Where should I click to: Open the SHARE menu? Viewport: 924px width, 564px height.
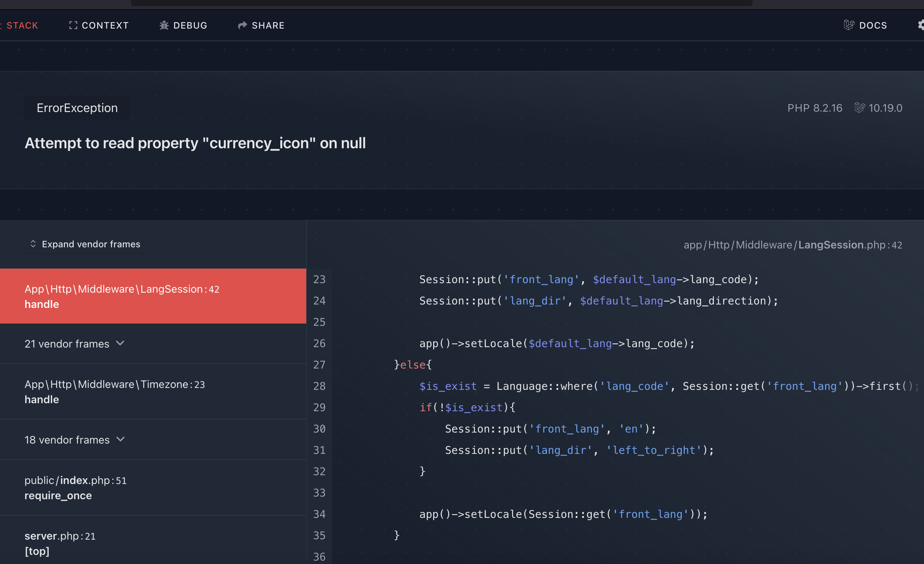tap(261, 25)
